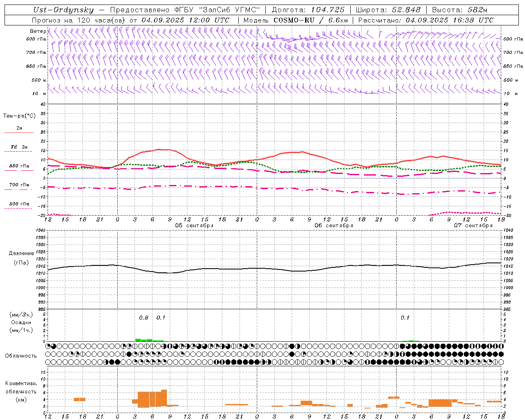Image resolution: width=525 pixels, height=420 pixels.
Task: Click the Ветер label
Action: click(x=38, y=31)
